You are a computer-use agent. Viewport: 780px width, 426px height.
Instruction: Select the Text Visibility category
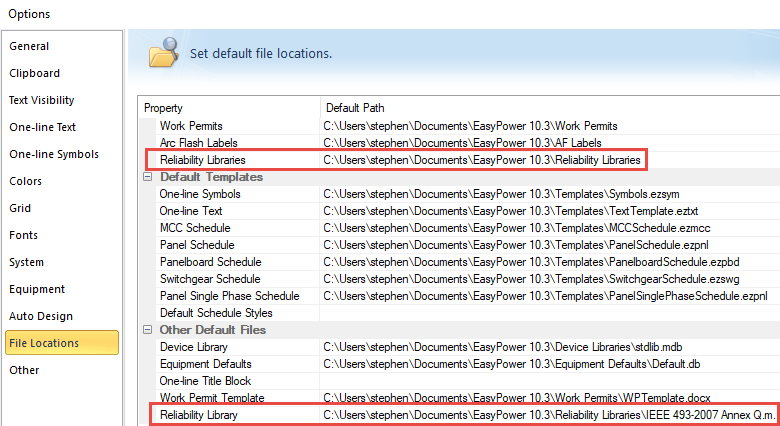[x=42, y=100]
